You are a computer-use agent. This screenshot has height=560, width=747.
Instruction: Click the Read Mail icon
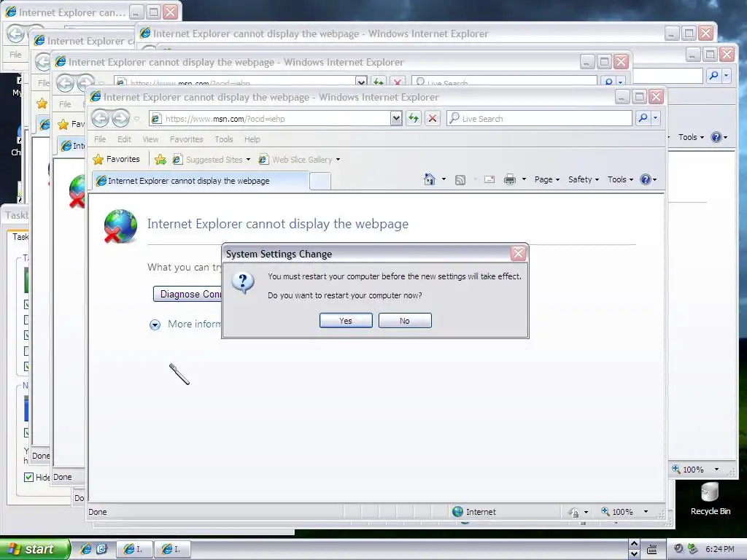pos(489,179)
